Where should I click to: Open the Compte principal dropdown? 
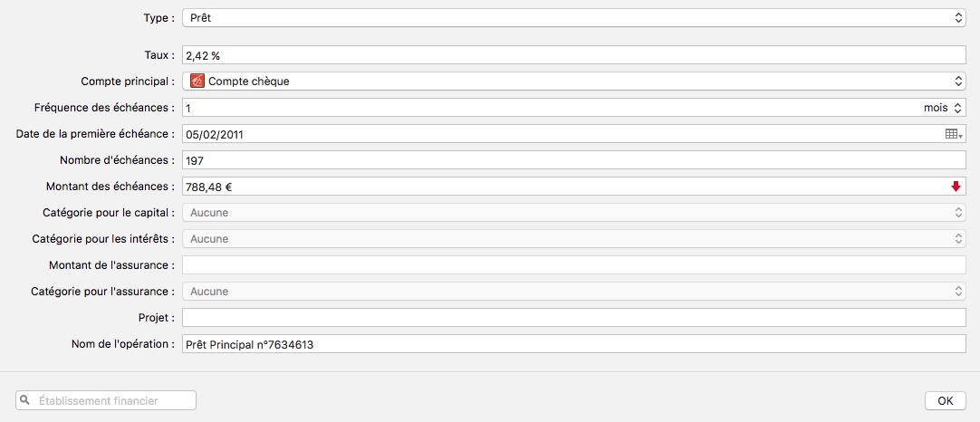pyautogui.click(x=574, y=82)
